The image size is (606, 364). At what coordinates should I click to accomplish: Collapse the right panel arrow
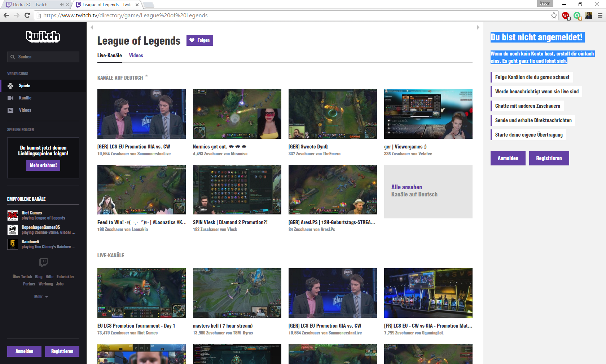[x=478, y=27]
